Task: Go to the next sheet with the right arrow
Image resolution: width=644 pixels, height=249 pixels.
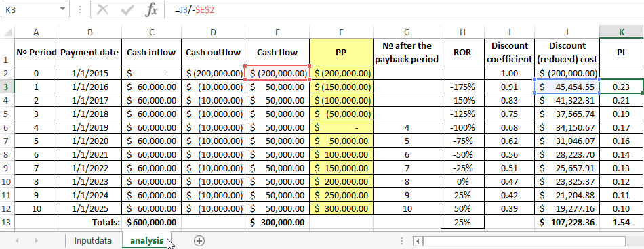Action: [36, 241]
